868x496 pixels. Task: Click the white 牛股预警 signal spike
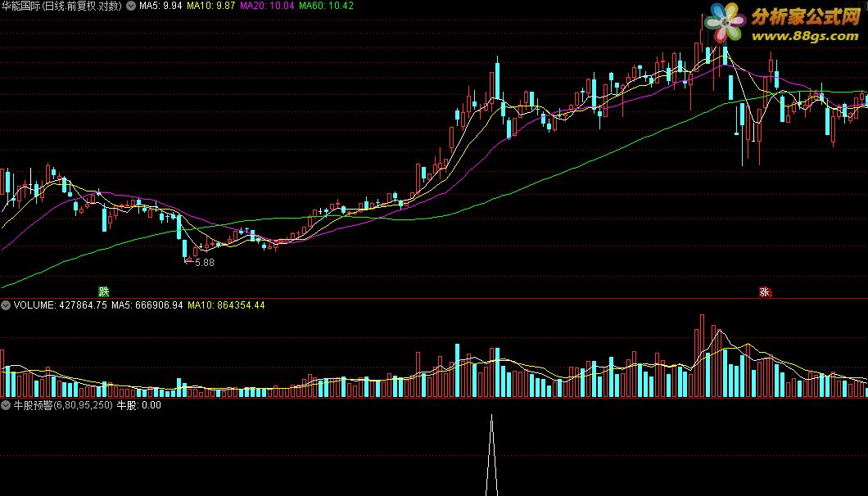click(x=491, y=455)
